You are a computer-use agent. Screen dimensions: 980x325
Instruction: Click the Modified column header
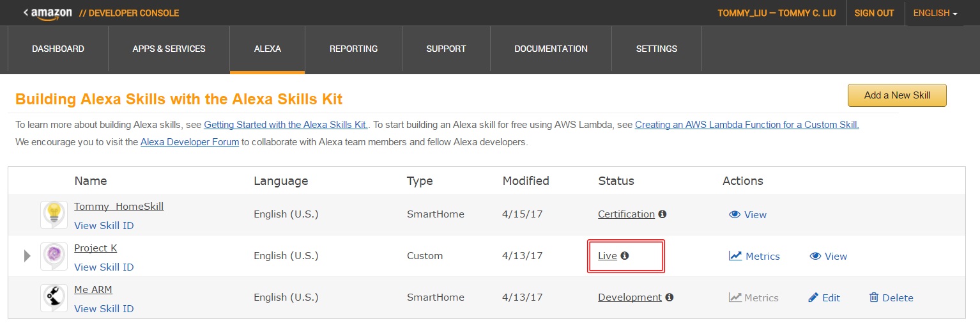click(x=526, y=181)
